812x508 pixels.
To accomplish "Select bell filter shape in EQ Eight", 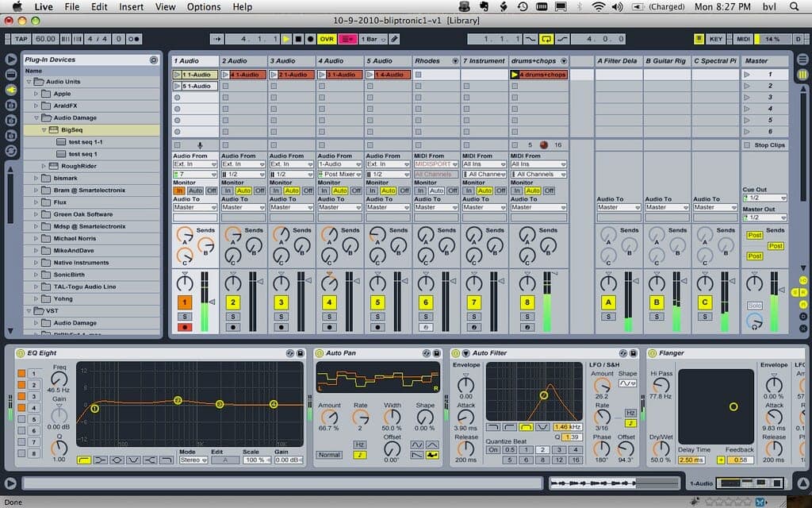I will tap(117, 460).
